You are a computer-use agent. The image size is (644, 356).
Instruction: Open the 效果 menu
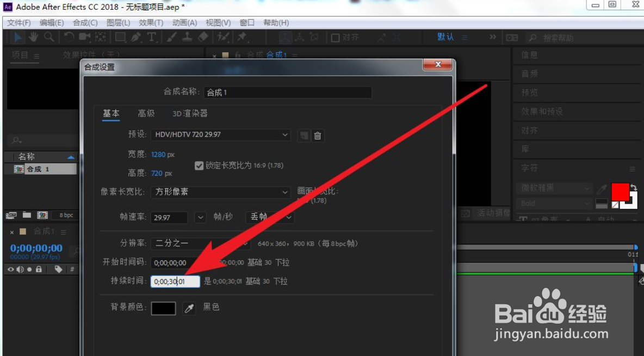[148, 22]
